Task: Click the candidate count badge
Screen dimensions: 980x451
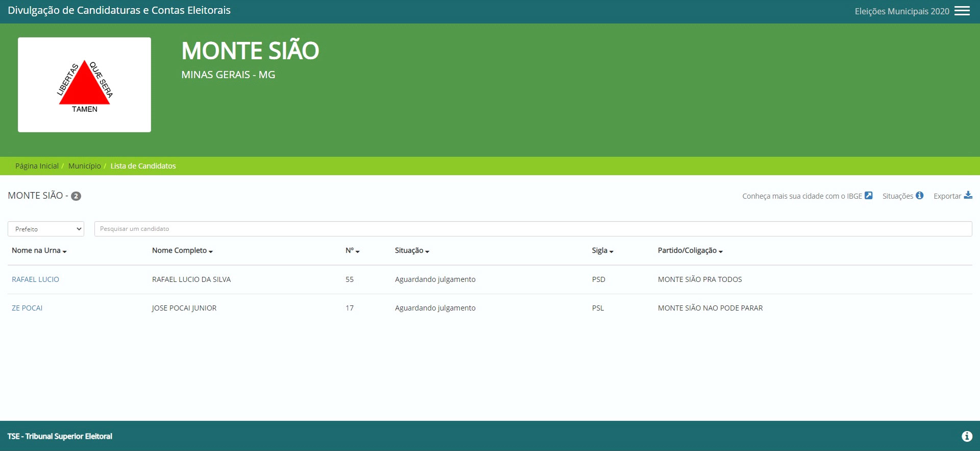Action: point(76,196)
